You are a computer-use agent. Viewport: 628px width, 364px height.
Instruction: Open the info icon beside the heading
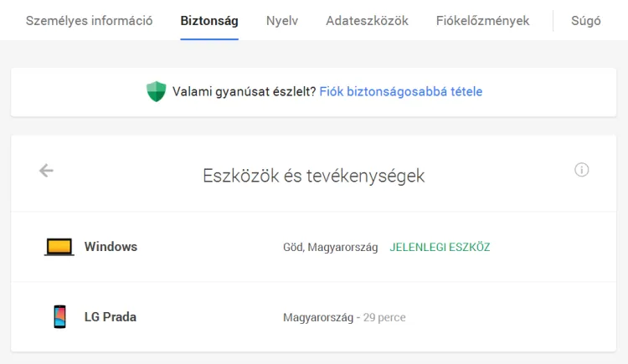point(582,170)
